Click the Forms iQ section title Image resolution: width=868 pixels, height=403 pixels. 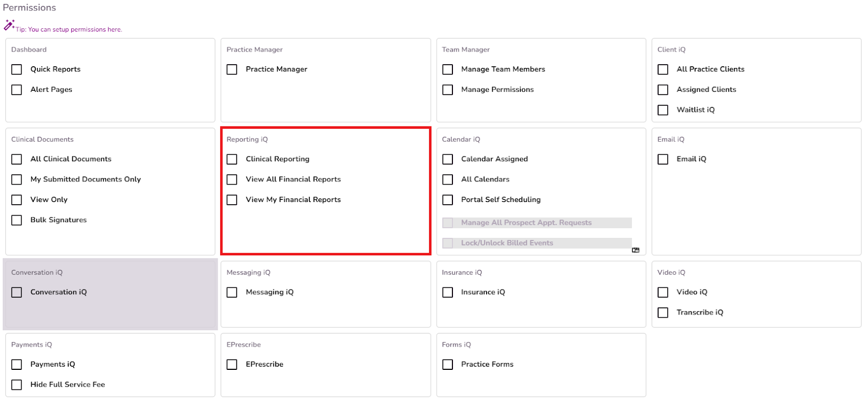(456, 345)
